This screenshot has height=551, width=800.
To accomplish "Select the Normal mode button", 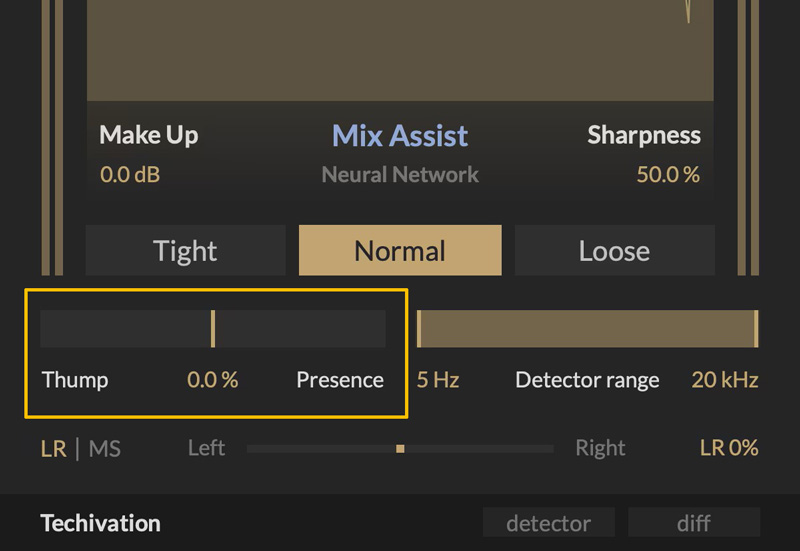I will click(400, 250).
